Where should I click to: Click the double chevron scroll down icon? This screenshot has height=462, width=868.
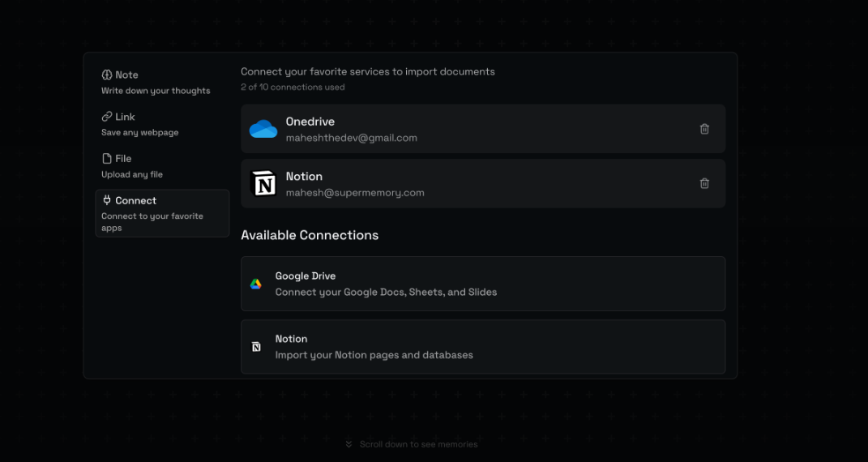(x=348, y=444)
